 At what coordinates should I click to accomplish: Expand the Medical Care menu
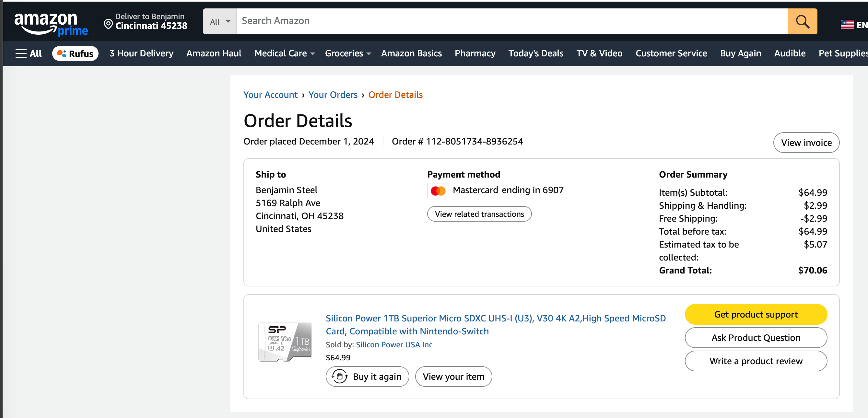point(284,53)
